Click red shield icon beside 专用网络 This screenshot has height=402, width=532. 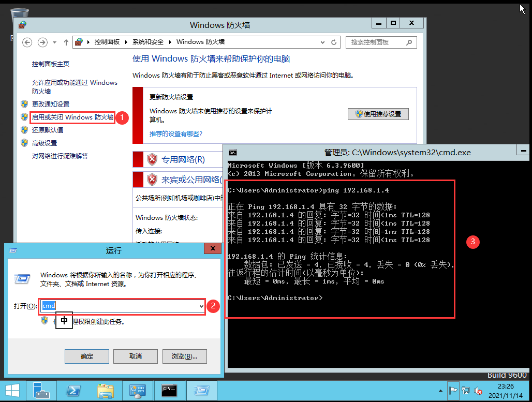tap(152, 159)
